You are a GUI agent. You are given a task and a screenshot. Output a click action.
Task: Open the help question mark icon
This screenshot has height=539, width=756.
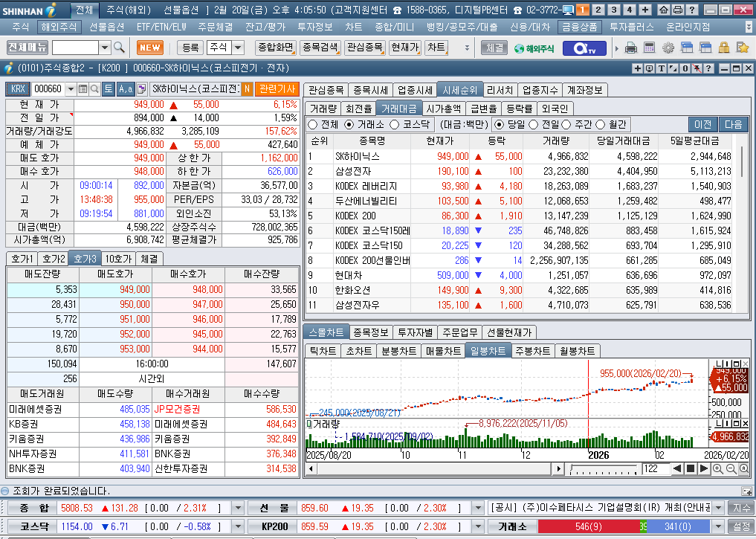point(691,10)
